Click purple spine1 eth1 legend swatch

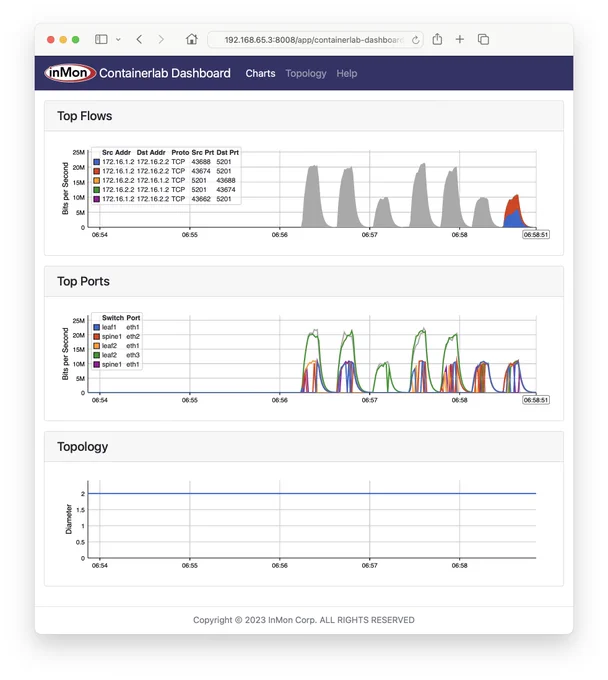tap(97, 364)
